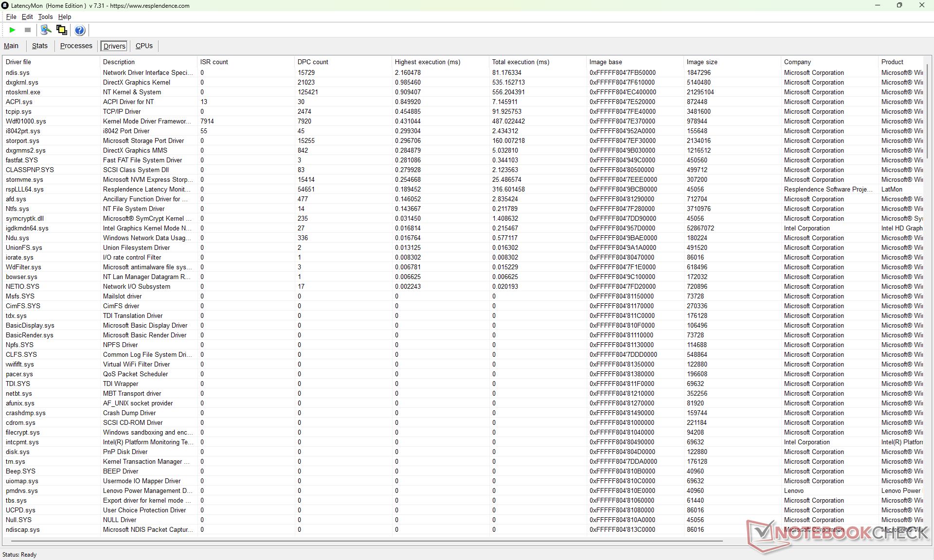Image resolution: width=934 pixels, height=560 pixels.
Task: Open the Edit menu
Action: [x=27, y=17]
